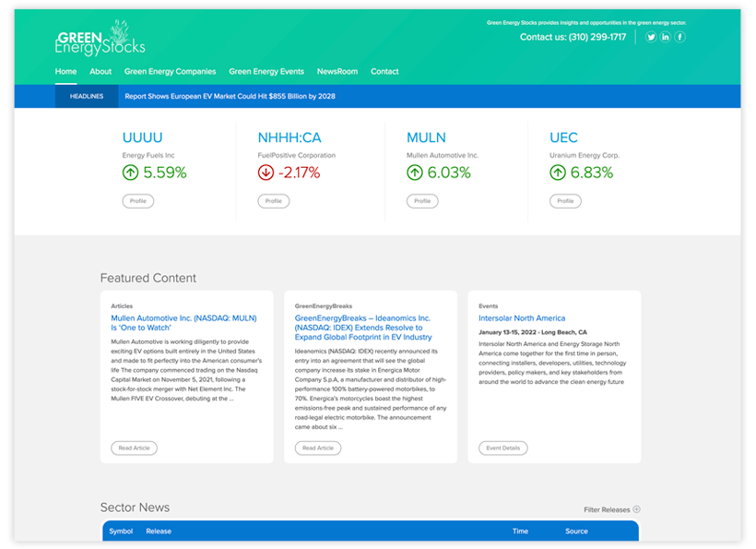Click the green up arrow for UEC
This screenshot has width=756, height=549.
[558, 173]
